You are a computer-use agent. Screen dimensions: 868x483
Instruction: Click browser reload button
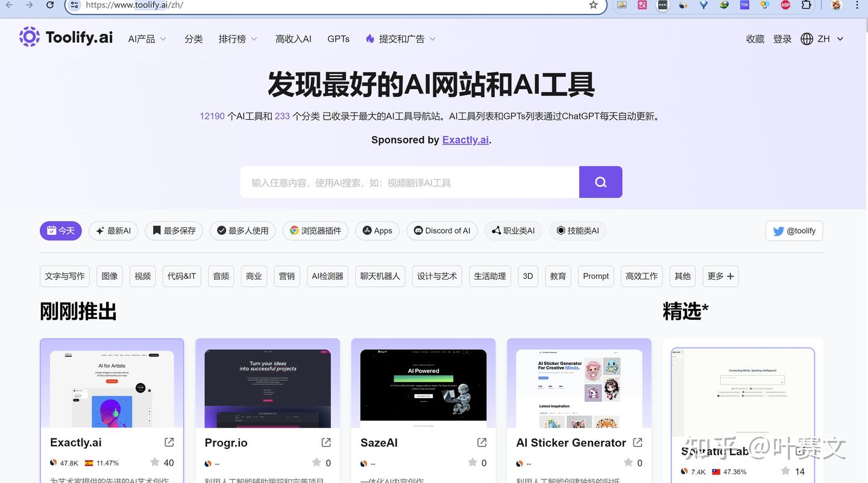(x=50, y=5)
